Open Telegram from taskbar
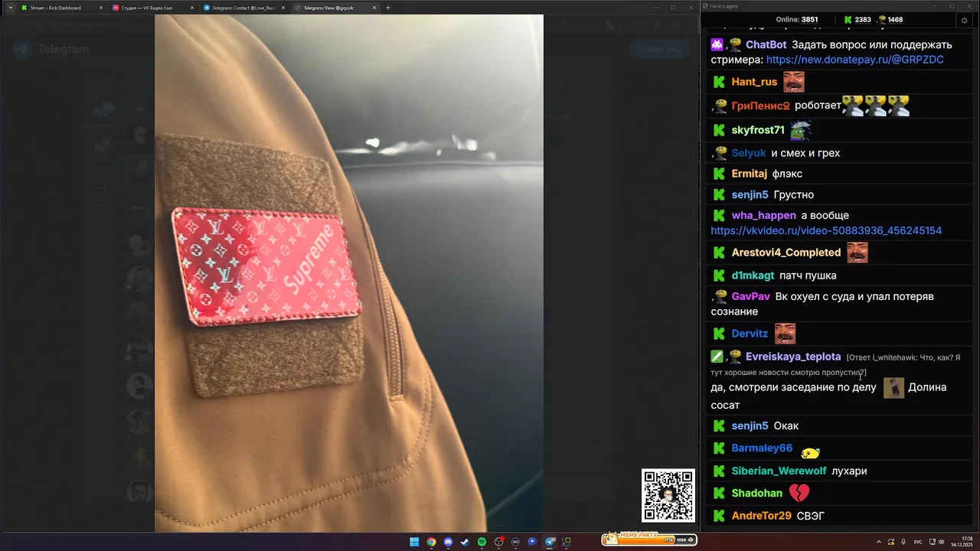Screen dimensions: 980x551 click(x=550, y=542)
